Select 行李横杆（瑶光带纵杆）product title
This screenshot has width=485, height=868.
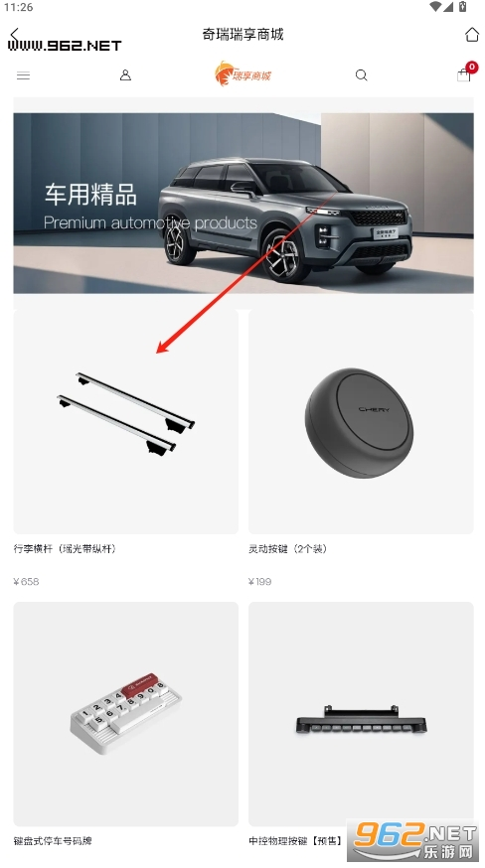[x=65, y=548]
